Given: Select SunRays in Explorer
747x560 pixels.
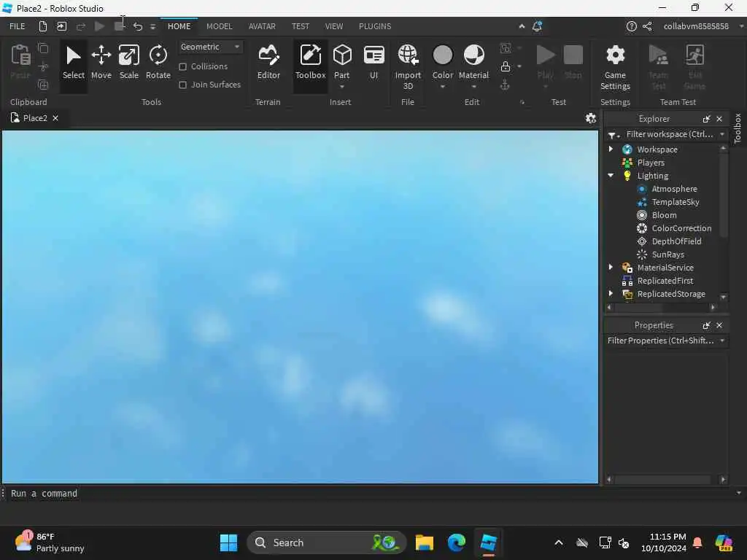Looking at the screenshot, I should 668,254.
